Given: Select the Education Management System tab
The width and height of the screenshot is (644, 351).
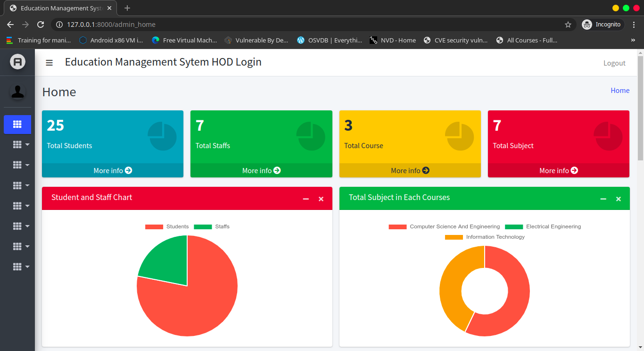Looking at the screenshot, I should (x=60, y=8).
